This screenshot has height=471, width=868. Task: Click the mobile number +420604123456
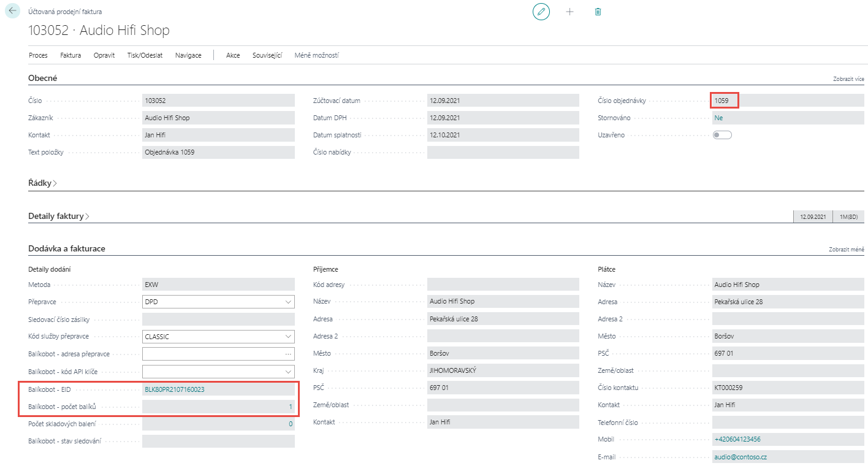[737, 439]
